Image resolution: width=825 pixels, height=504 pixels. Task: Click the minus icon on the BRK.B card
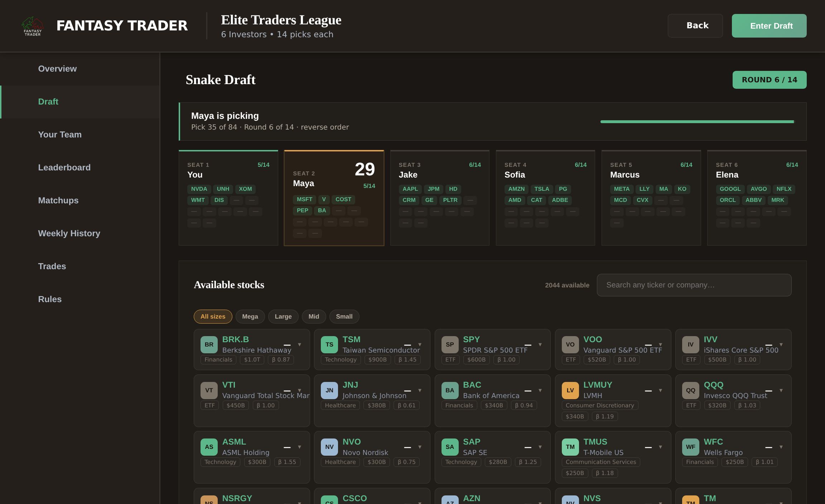click(287, 345)
